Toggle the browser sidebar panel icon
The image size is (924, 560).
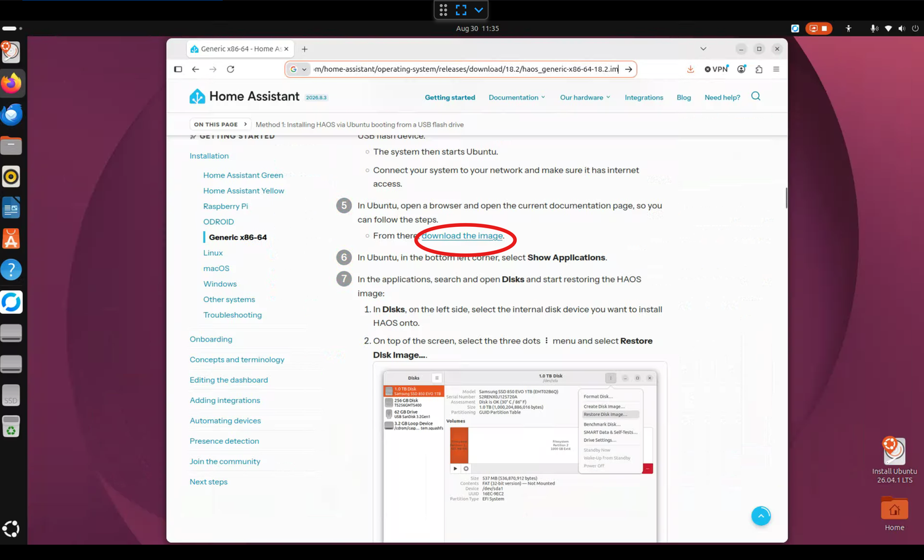point(178,69)
